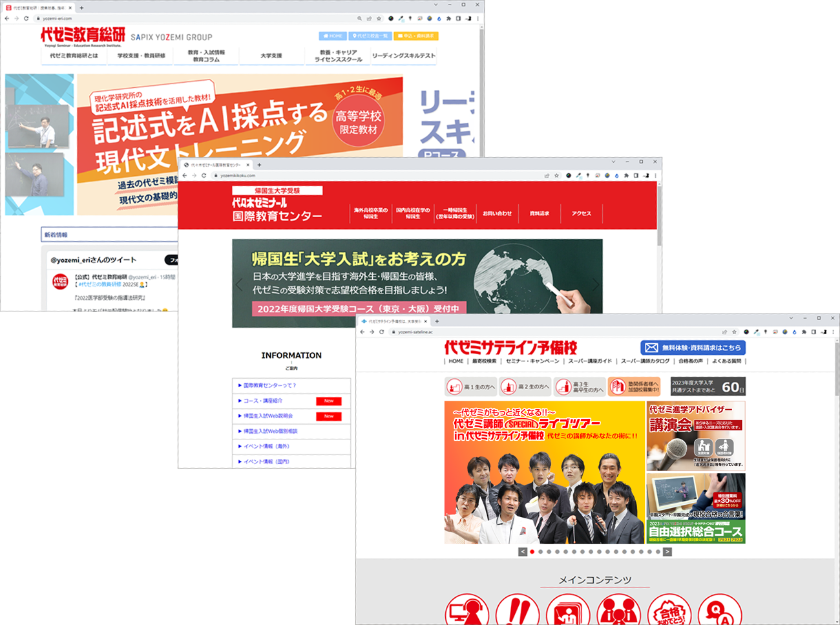Select the first red carousel dot
Viewport: 840px width, 625px height.
[x=532, y=552]
